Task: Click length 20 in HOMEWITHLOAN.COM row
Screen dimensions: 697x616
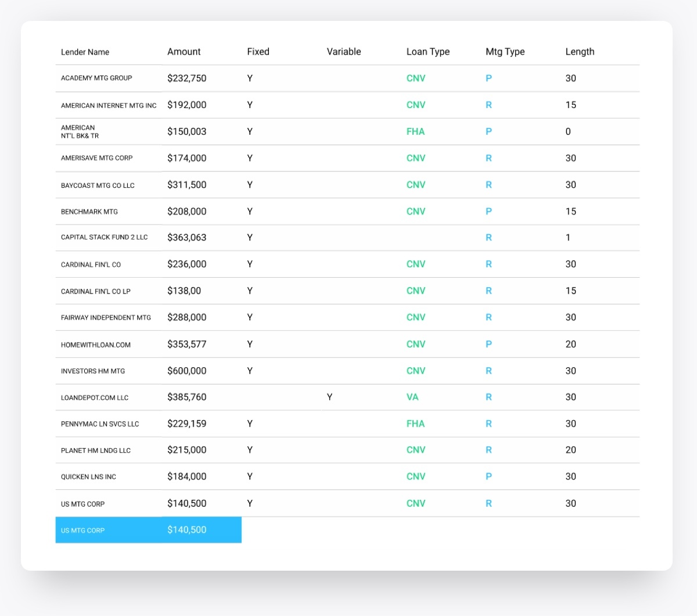Action: click(x=571, y=344)
